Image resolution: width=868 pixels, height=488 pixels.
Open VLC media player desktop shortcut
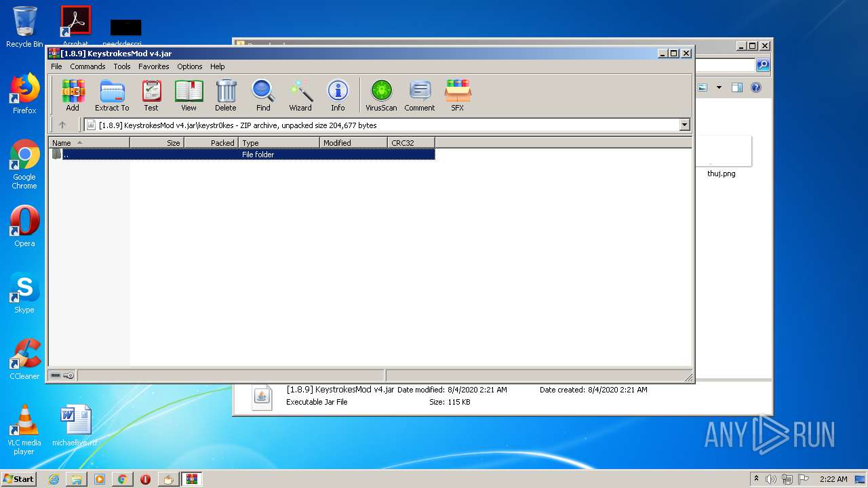24,430
